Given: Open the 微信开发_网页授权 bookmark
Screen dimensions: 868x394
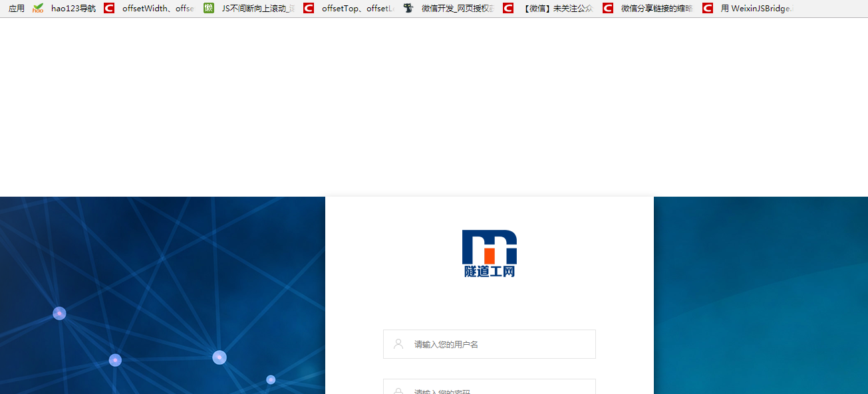Looking at the screenshot, I should coord(449,9).
